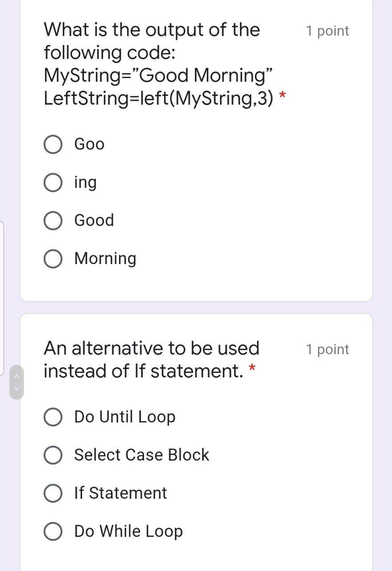The width and height of the screenshot is (392, 571).
Task: Choose the 'Do Until Loop' radio button
Action: [x=53, y=417]
